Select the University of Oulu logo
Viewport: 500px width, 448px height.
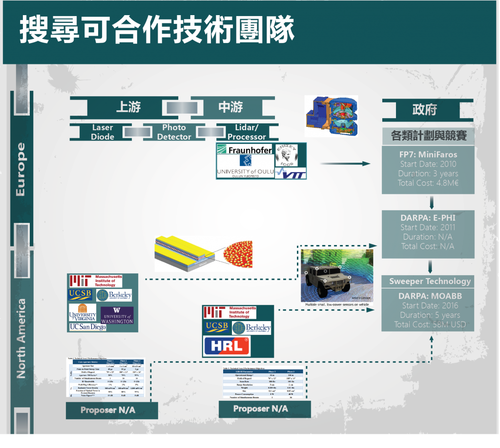tap(245, 166)
